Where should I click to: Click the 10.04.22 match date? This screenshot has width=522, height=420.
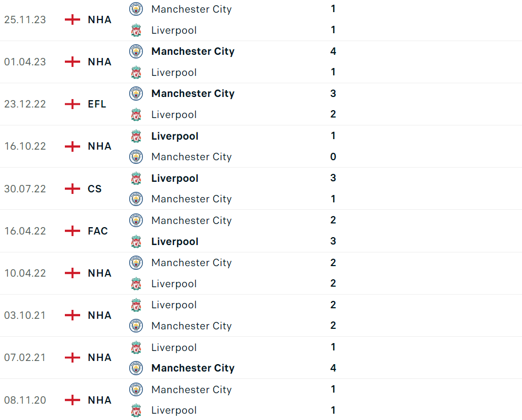coord(25,273)
